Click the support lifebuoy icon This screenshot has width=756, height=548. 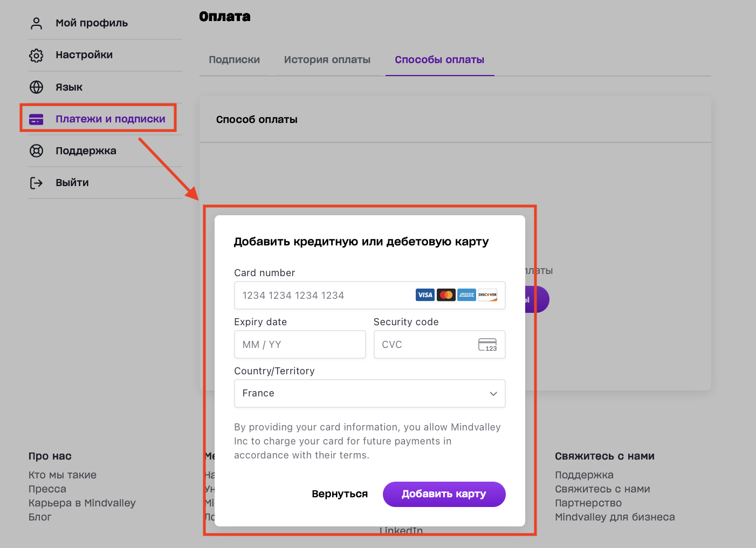(36, 151)
